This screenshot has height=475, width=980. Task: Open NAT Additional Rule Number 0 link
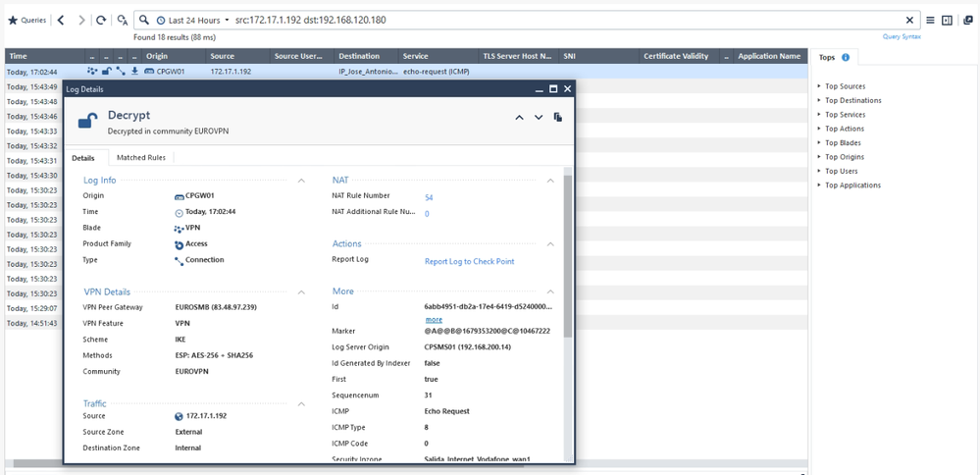(x=427, y=214)
